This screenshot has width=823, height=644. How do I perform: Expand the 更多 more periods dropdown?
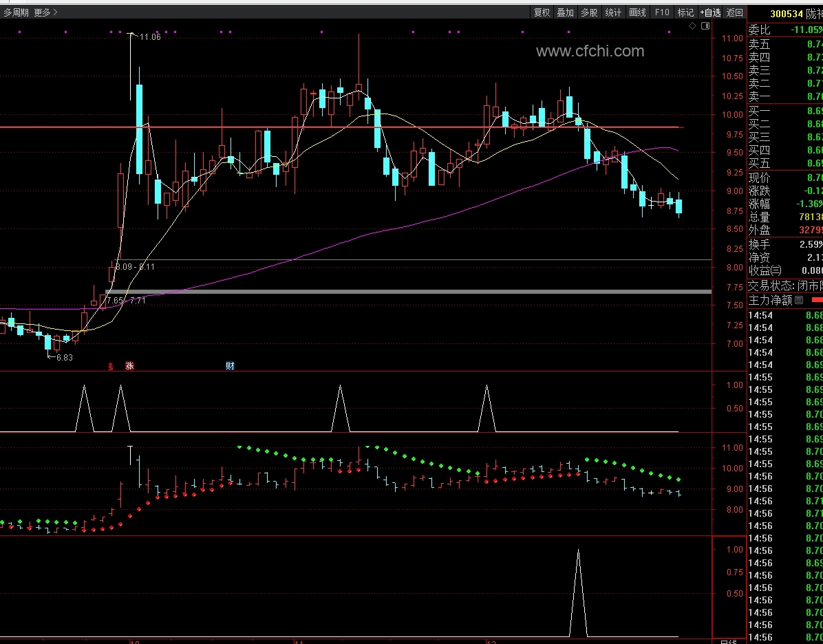pos(45,12)
